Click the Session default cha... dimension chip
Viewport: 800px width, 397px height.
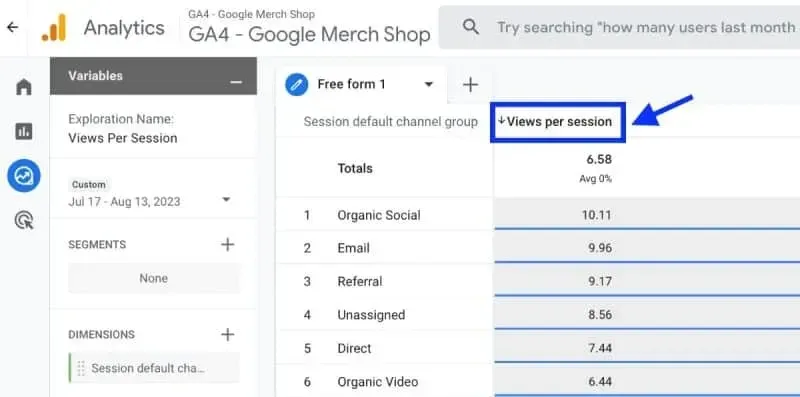tap(154, 368)
